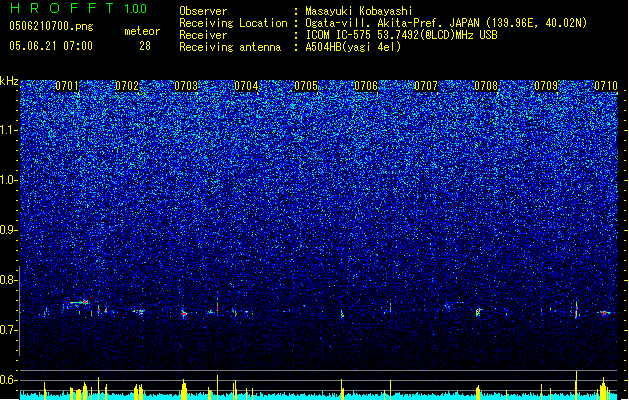Image resolution: width=629 pixels, height=400 pixels.
Task: Click the 0706 time marker
Action: pos(366,86)
